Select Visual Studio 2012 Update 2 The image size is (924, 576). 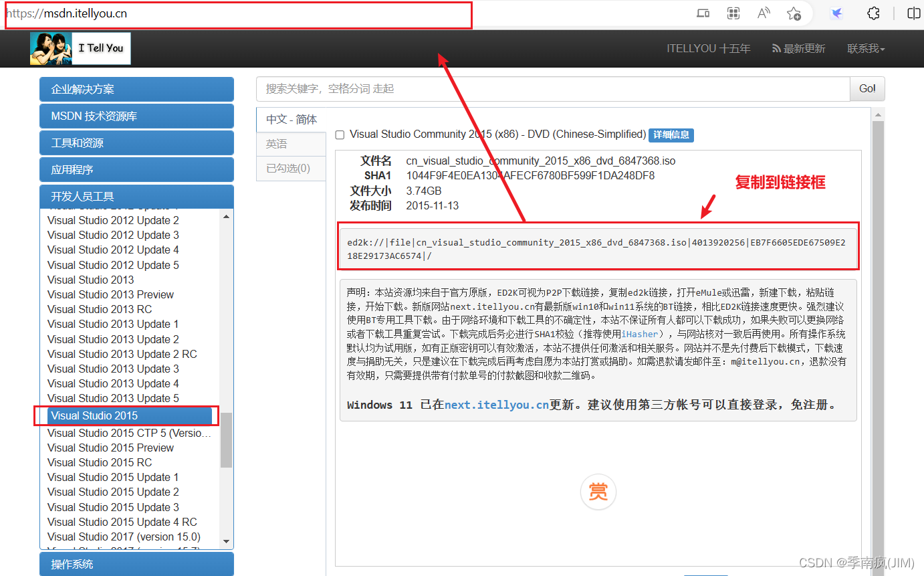pyautogui.click(x=113, y=220)
